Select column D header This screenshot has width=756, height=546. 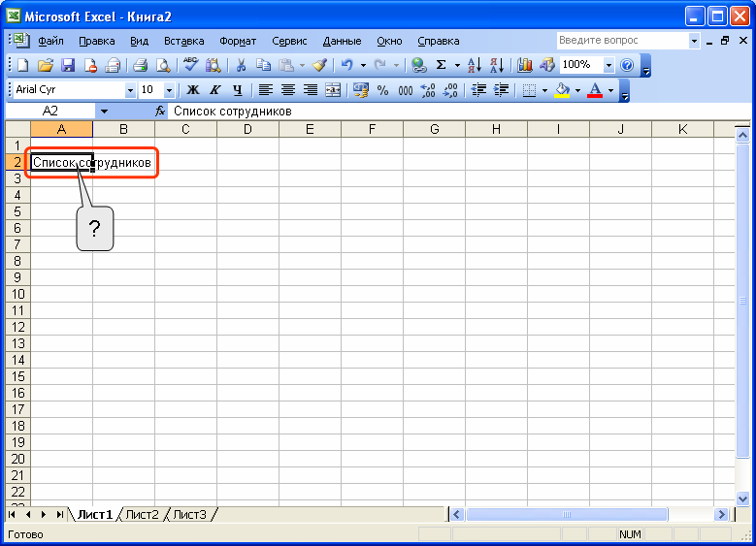(x=247, y=129)
